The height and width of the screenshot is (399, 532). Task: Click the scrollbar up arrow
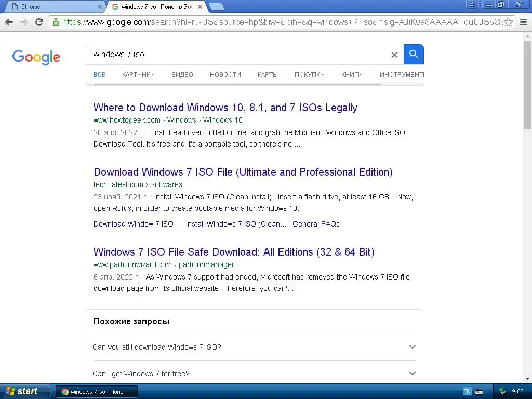point(528,36)
